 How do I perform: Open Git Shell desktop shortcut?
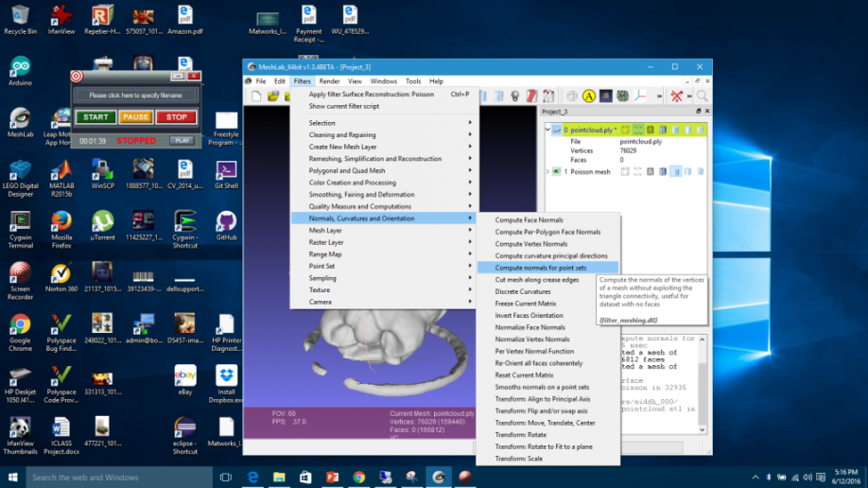pyautogui.click(x=226, y=175)
